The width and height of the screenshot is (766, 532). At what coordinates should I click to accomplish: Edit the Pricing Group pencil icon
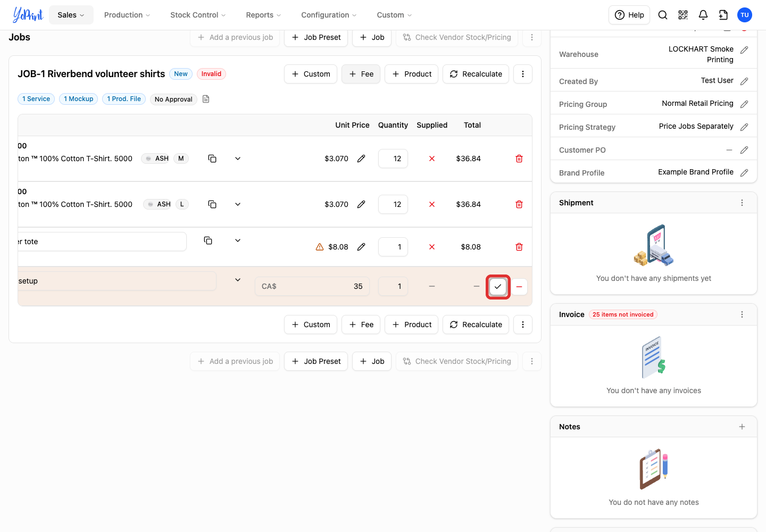pos(744,104)
